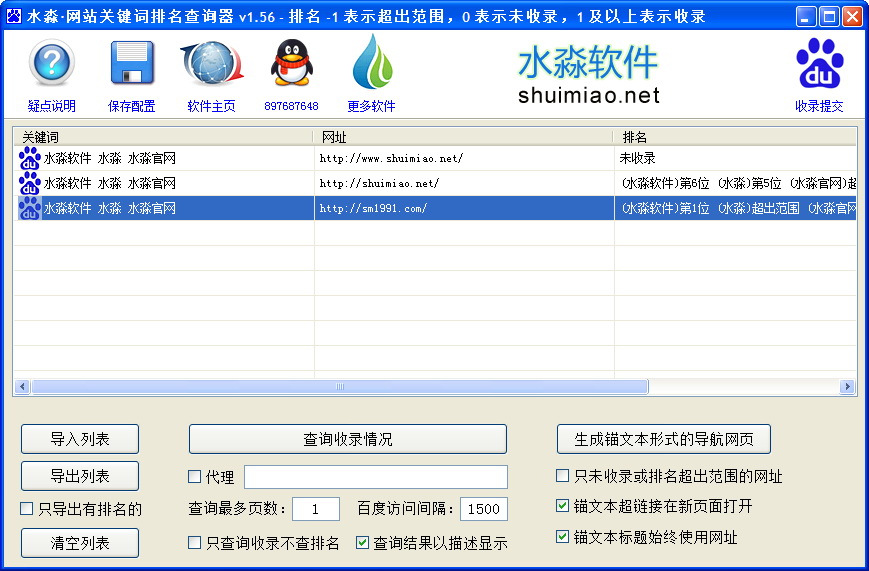Click the ranking cell starting (水淼软件)第1位
This screenshot has height=571, width=869.
point(735,208)
